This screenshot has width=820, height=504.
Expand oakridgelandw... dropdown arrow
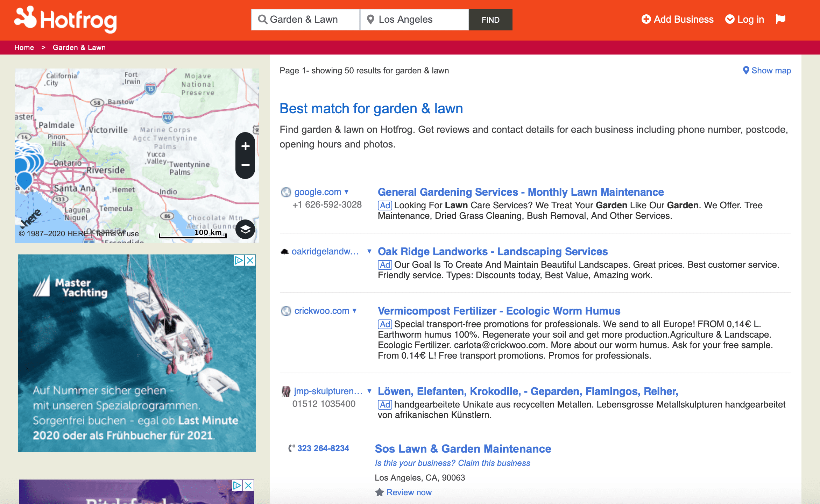pyautogui.click(x=369, y=251)
